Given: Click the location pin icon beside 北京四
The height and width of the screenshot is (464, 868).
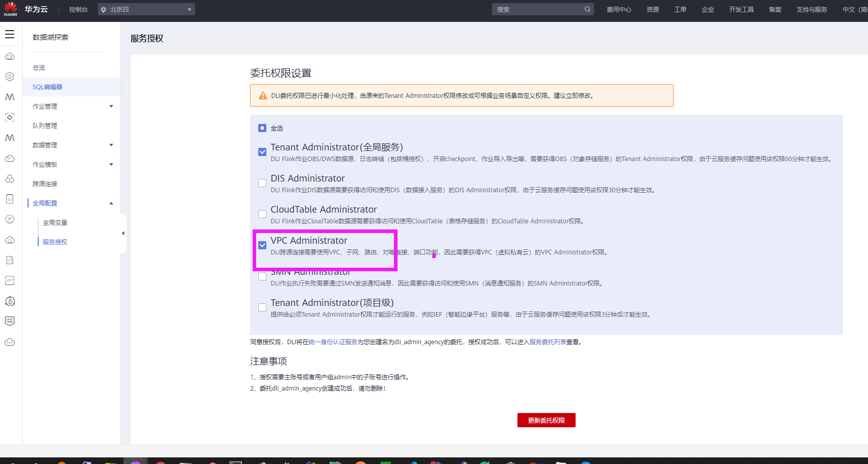Looking at the screenshot, I should click(x=104, y=10).
